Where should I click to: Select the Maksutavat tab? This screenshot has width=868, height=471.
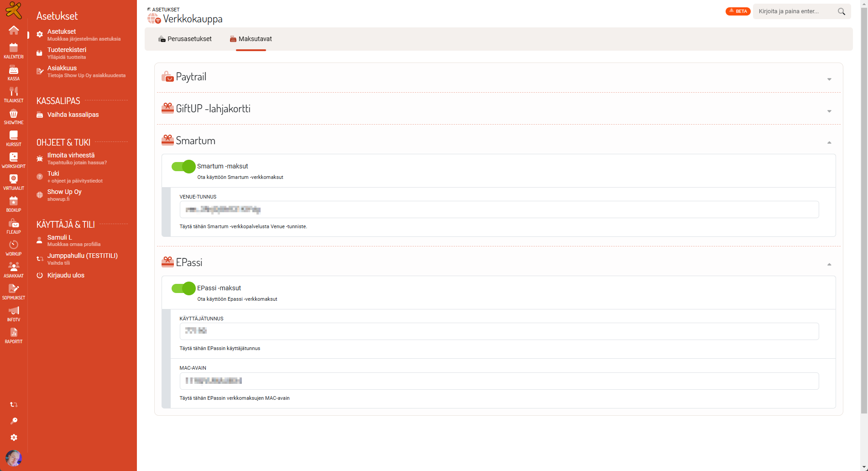pos(251,39)
